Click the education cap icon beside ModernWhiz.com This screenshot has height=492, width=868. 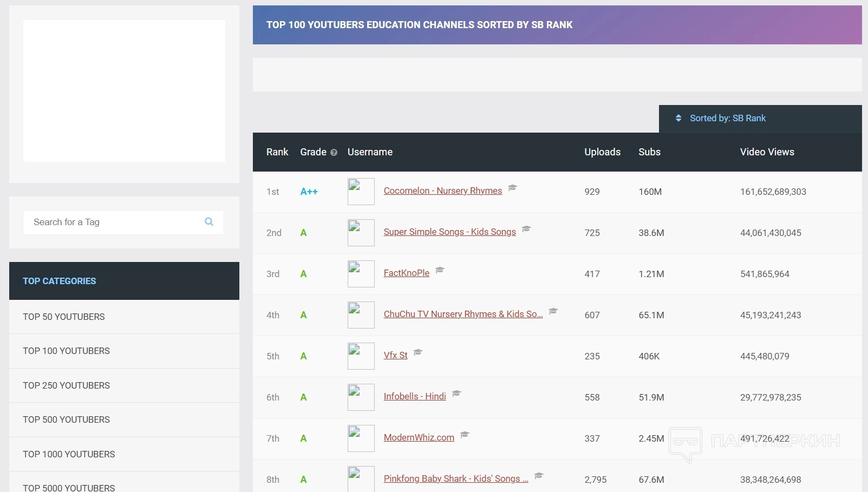465,435
